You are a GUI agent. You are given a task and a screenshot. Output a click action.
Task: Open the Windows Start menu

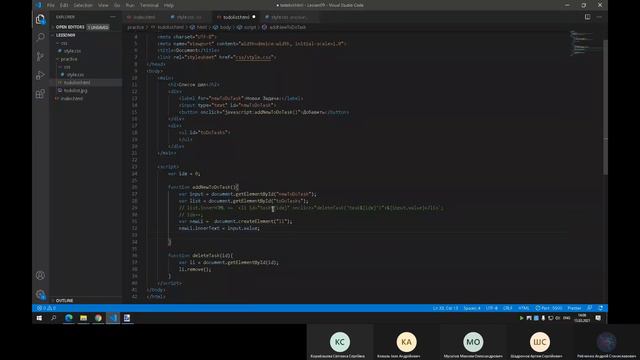tap(39, 318)
